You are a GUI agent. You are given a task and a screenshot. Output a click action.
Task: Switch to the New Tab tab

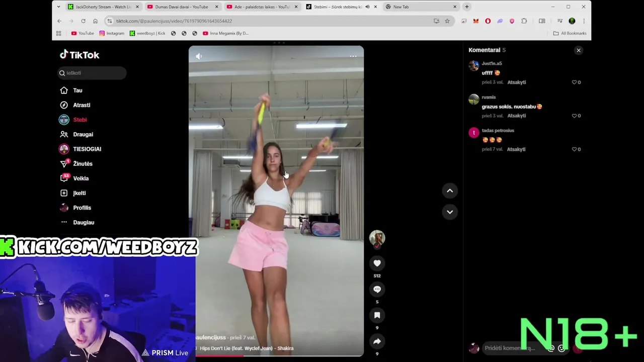pyautogui.click(x=421, y=7)
